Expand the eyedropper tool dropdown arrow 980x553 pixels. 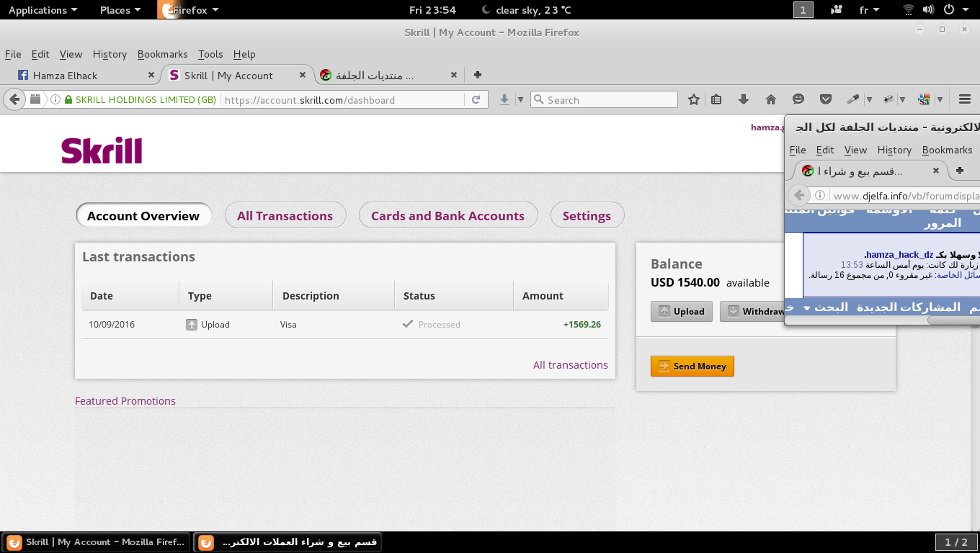[x=869, y=100]
